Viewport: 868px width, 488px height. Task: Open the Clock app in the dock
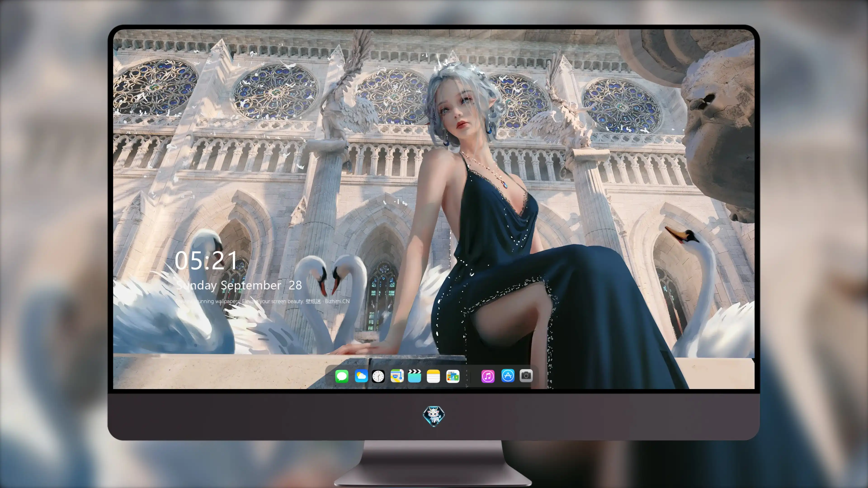point(378,376)
